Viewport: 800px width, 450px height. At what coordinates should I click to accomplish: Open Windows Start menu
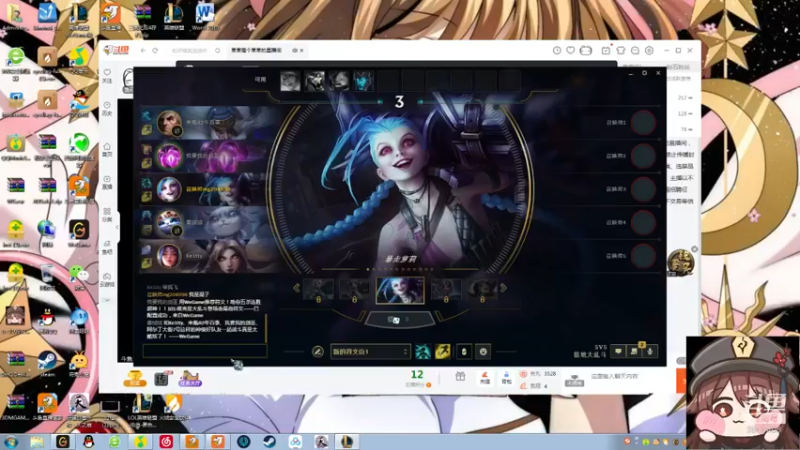(x=11, y=442)
